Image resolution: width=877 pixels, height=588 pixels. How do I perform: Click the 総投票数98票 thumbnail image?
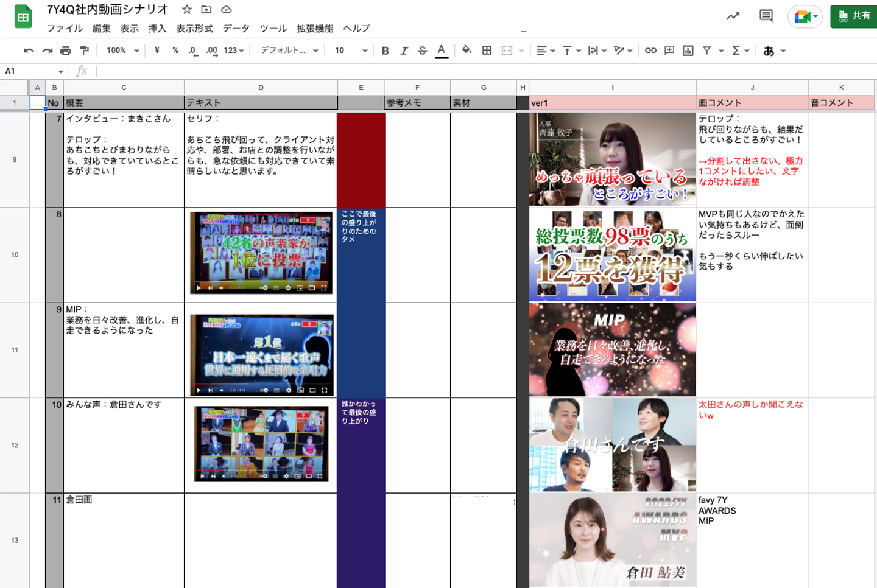click(x=612, y=254)
